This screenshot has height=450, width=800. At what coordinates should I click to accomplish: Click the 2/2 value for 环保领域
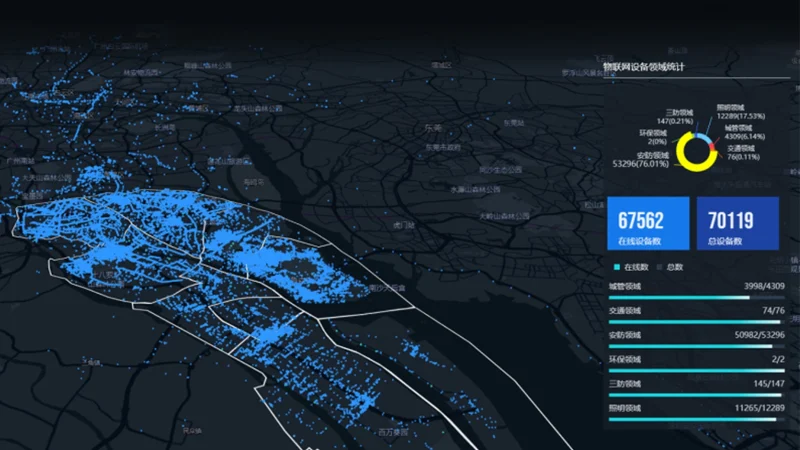tap(778, 359)
